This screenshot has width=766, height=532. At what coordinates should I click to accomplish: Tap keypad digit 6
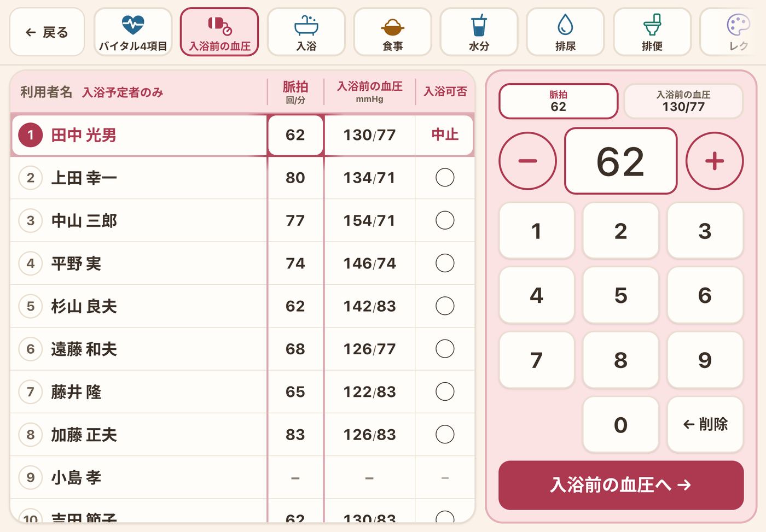coord(705,295)
